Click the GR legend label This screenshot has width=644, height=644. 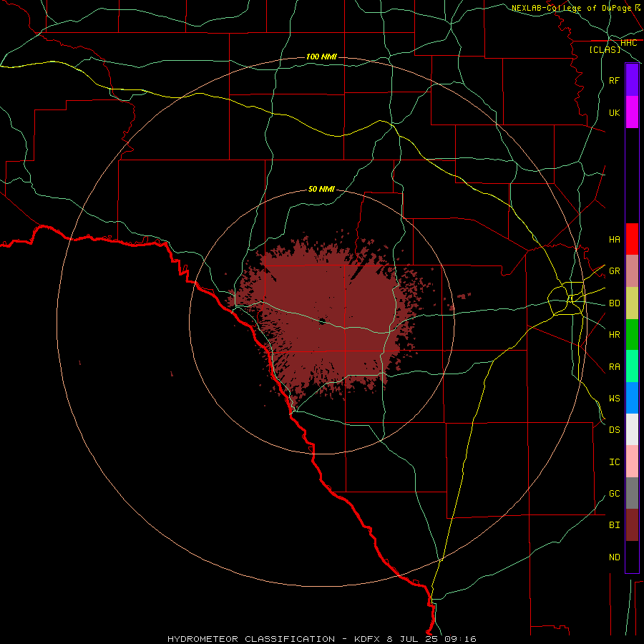pos(614,271)
